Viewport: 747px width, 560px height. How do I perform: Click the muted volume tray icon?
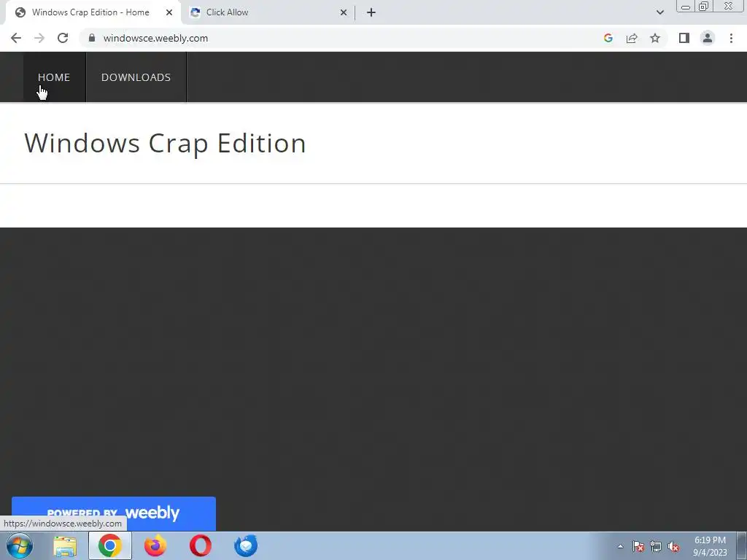pos(673,546)
